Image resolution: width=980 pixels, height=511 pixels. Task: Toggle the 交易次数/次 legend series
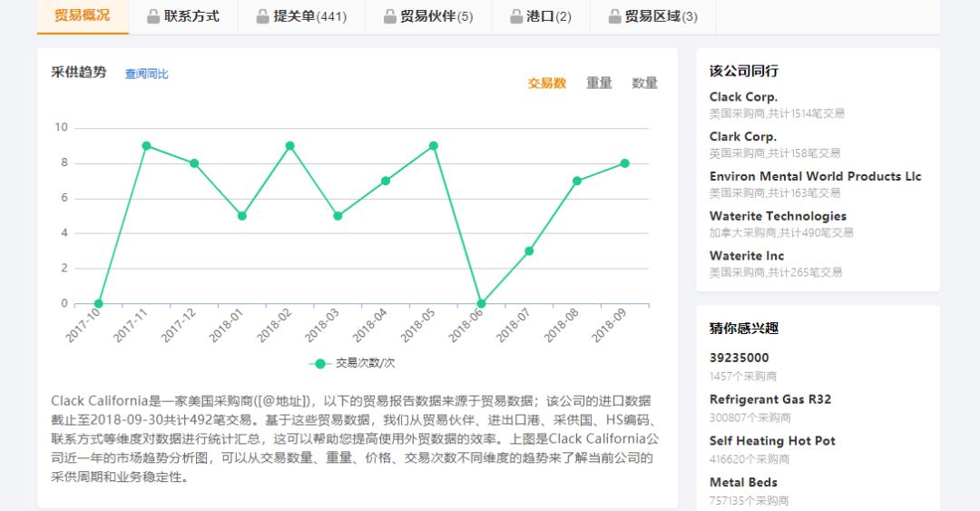352,363
